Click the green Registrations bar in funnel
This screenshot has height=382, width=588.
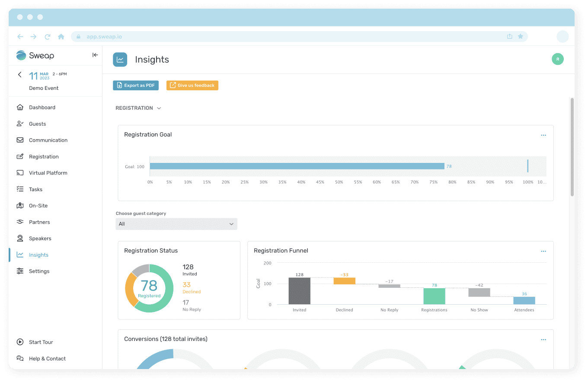tap(434, 296)
